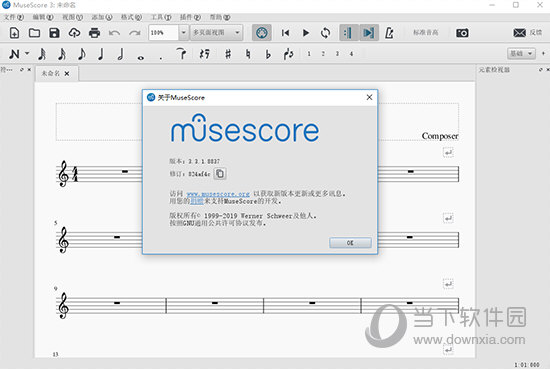Open feedback with the envelope icon
Screen dimensions: 550x369
(x=519, y=33)
